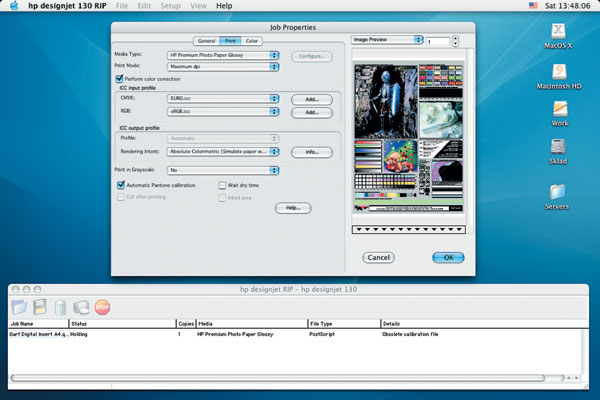Image resolution: width=600 pixels, height=400 pixels.
Task: Open the Work folder on desktop
Action: 558,107
